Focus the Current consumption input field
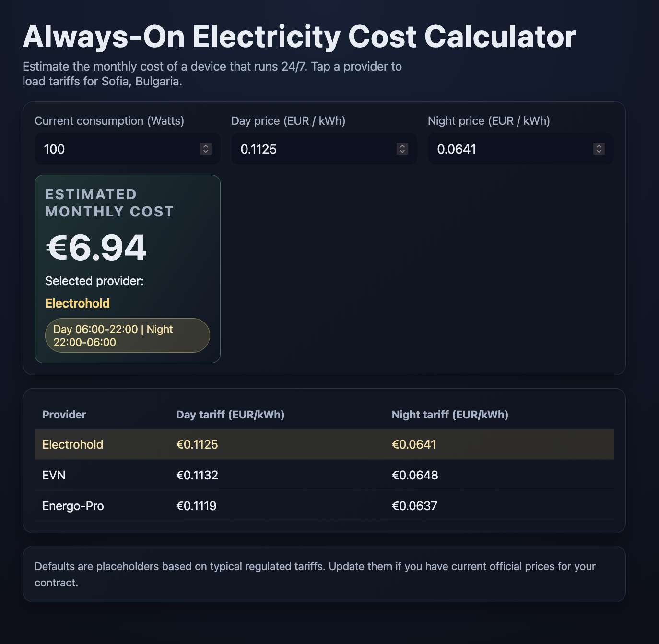This screenshot has height=644, width=659. [115, 149]
